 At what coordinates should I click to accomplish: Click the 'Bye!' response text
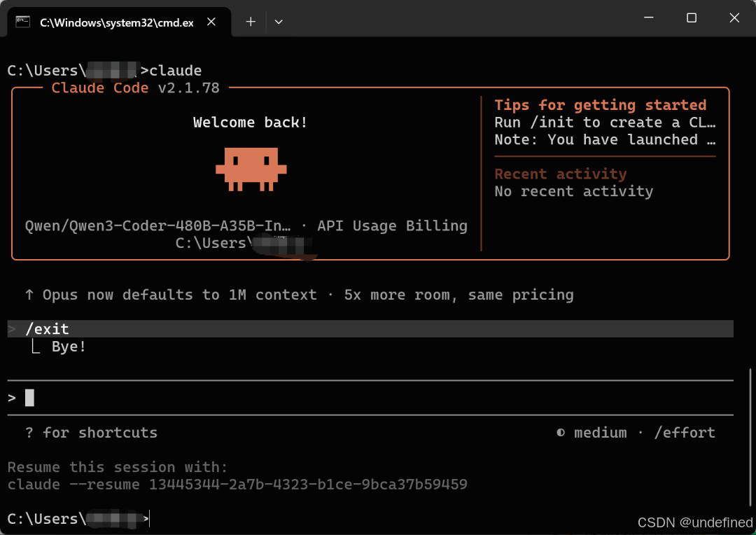click(x=69, y=347)
